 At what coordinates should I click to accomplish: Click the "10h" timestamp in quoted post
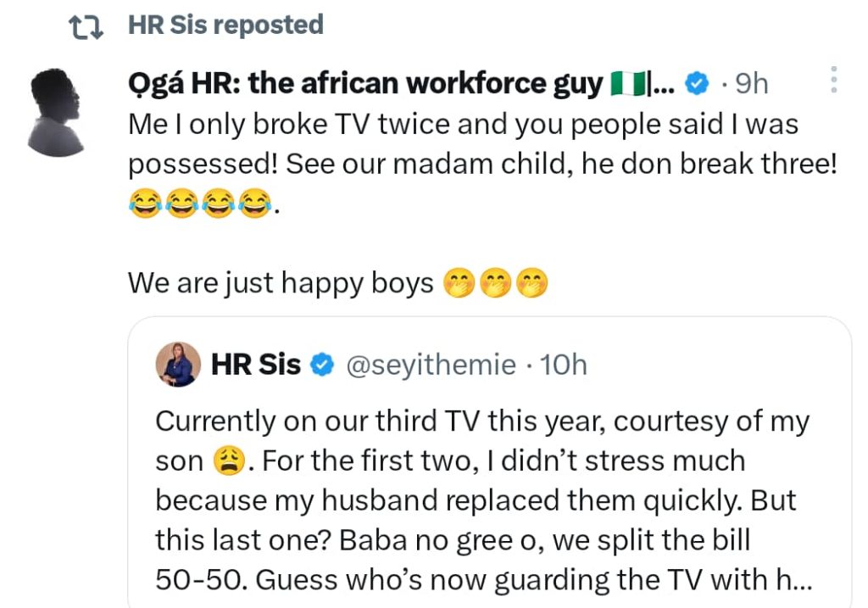point(563,365)
